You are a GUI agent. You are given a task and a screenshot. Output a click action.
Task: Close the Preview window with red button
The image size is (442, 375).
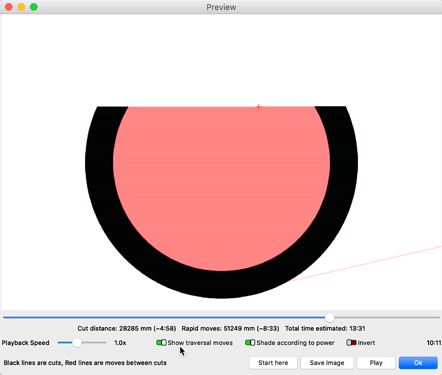coord(9,7)
